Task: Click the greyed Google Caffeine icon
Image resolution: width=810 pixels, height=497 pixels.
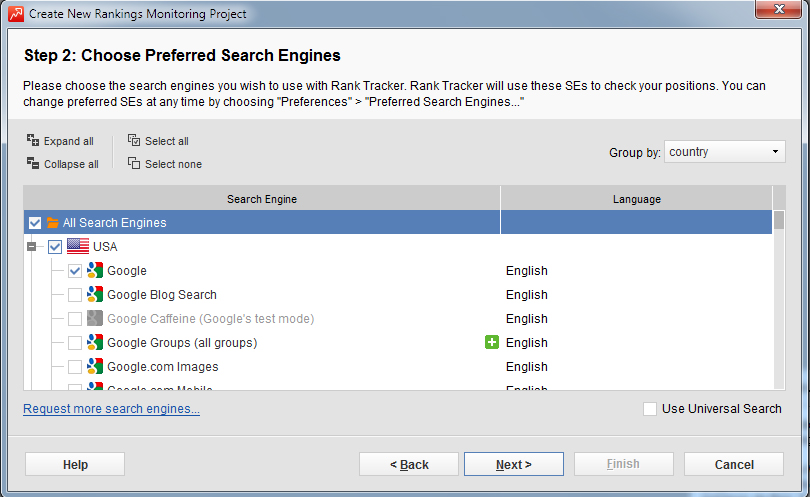Action: 95,318
